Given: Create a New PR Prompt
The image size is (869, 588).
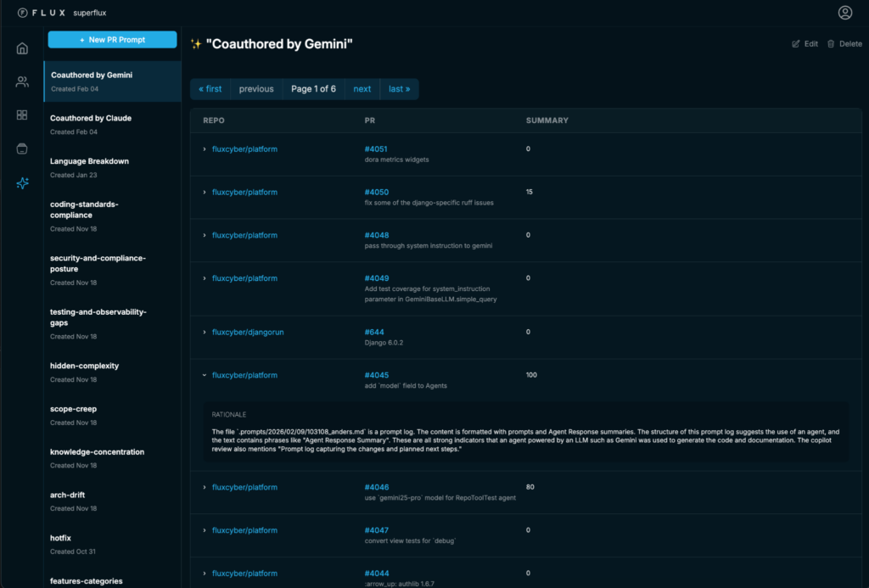Looking at the screenshot, I should coord(113,39).
